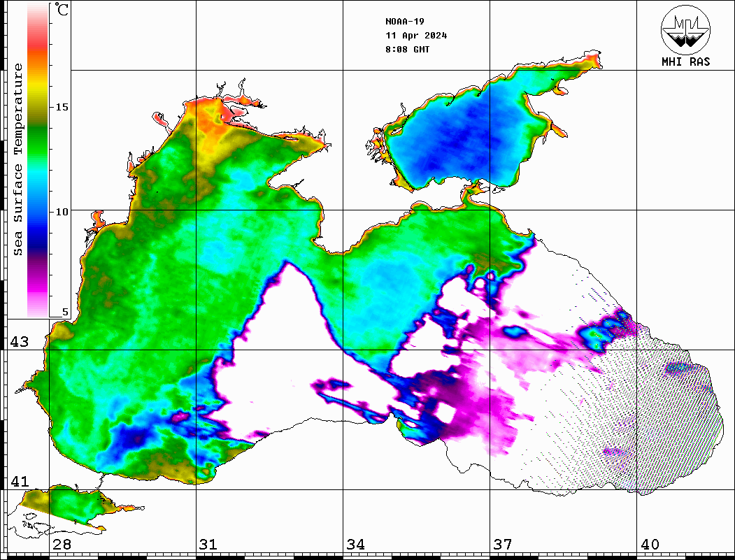The image size is (735, 560).
Task: Click the longitude label 40
Action: [650, 544]
